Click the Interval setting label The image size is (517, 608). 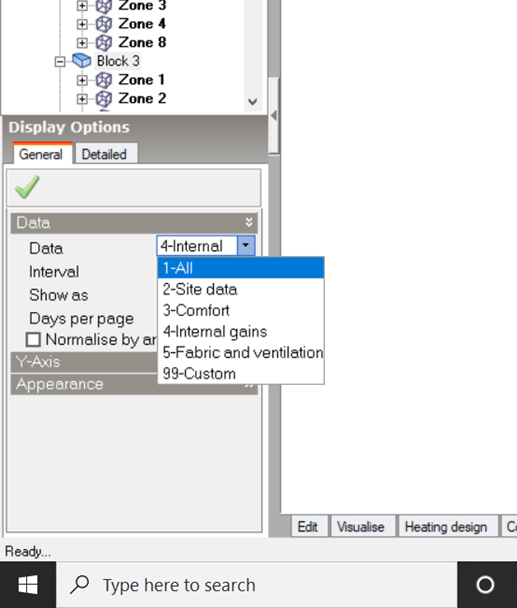click(54, 272)
